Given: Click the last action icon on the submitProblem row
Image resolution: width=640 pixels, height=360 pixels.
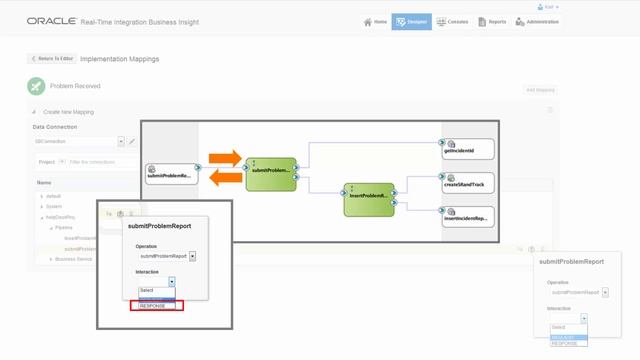Looking at the screenshot, I should pos(542,249).
